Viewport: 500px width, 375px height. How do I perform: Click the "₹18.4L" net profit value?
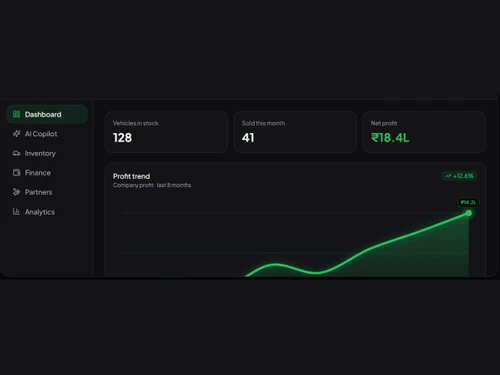[390, 138]
